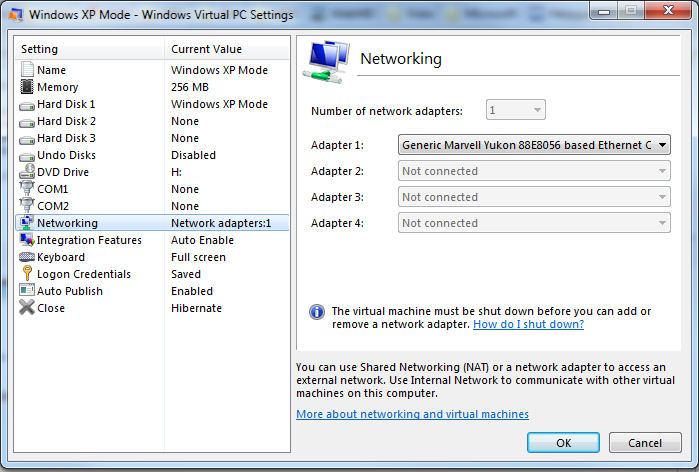Close the settings window with X button
The width and height of the screenshot is (699, 472).
coord(668,10)
